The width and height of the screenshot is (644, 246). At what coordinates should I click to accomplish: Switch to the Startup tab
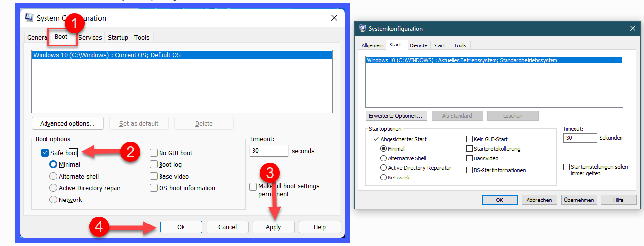point(118,37)
